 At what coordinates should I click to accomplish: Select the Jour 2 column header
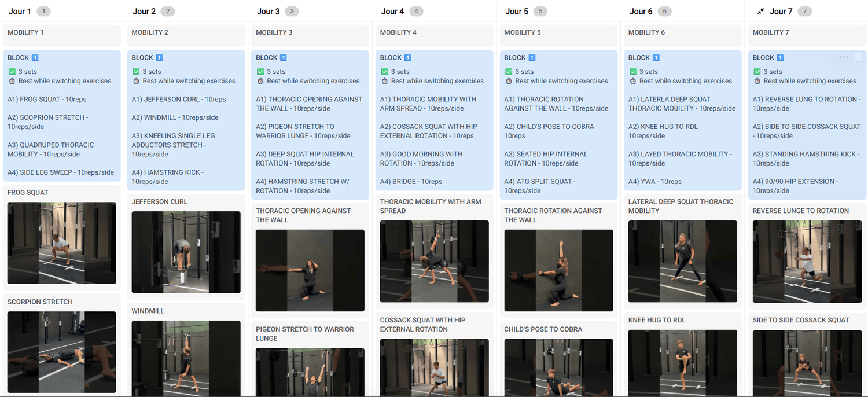144,12
